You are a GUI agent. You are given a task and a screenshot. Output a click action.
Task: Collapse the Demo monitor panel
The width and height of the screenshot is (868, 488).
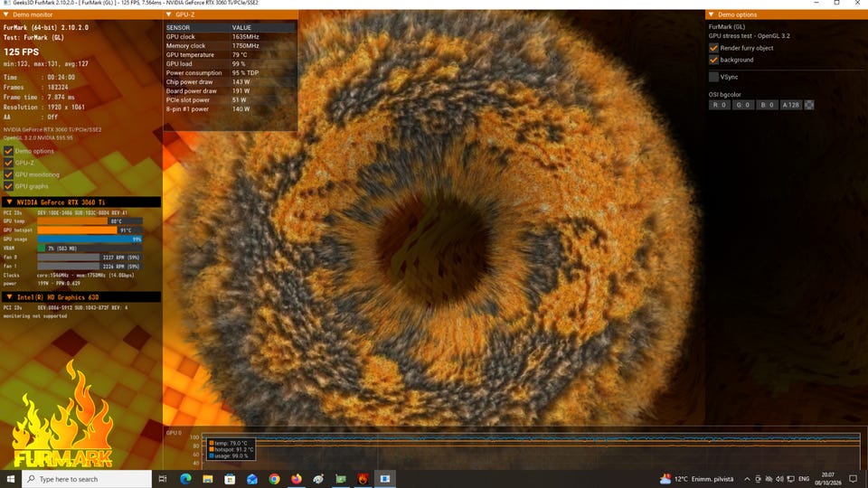coord(6,14)
